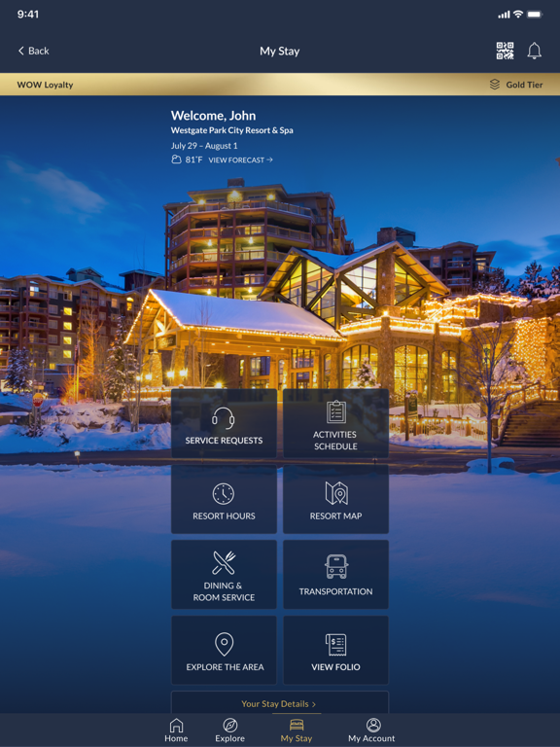The width and height of the screenshot is (560, 747).
Task: Click the stay dates July 29 – August 1
Action: pyautogui.click(x=204, y=146)
